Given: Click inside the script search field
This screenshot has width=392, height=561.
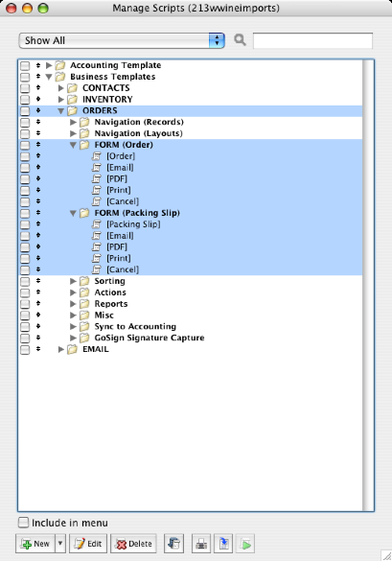Looking at the screenshot, I should tap(312, 40).
